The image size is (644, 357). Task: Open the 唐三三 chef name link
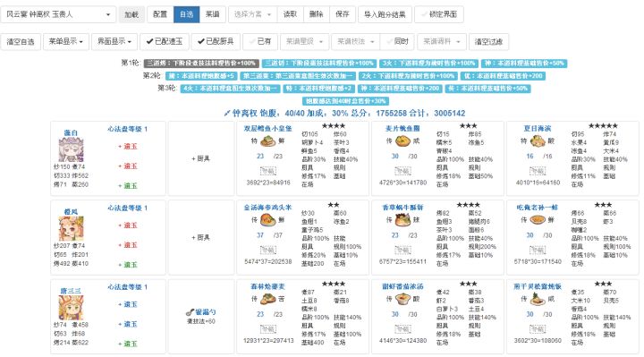tap(71, 291)
